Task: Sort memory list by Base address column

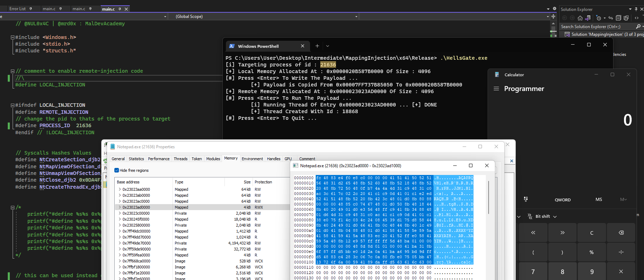Action: pyautogui.click(x=144, y=182)
